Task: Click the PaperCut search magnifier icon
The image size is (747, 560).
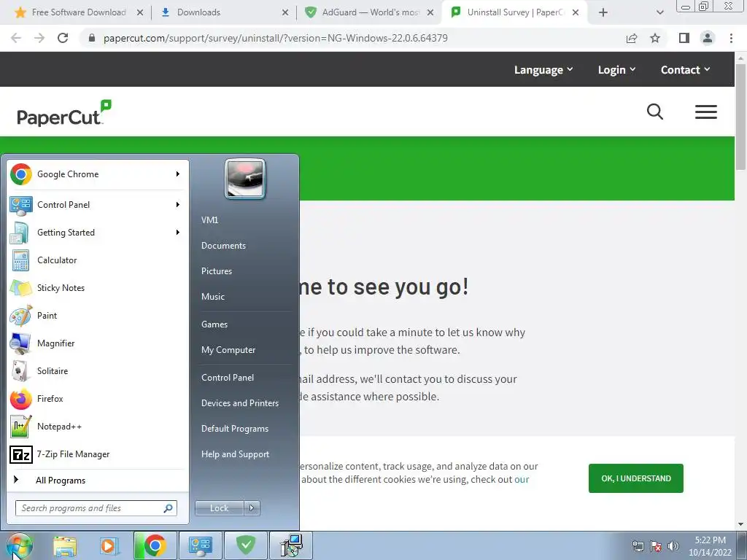Action: (655, 112)
